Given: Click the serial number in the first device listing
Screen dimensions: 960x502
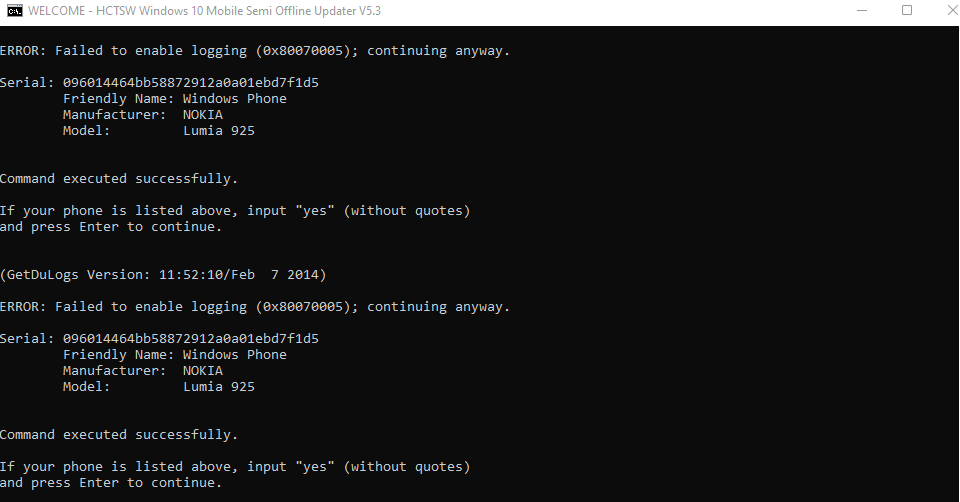Looking at the screenshot, I should point(197,83).
